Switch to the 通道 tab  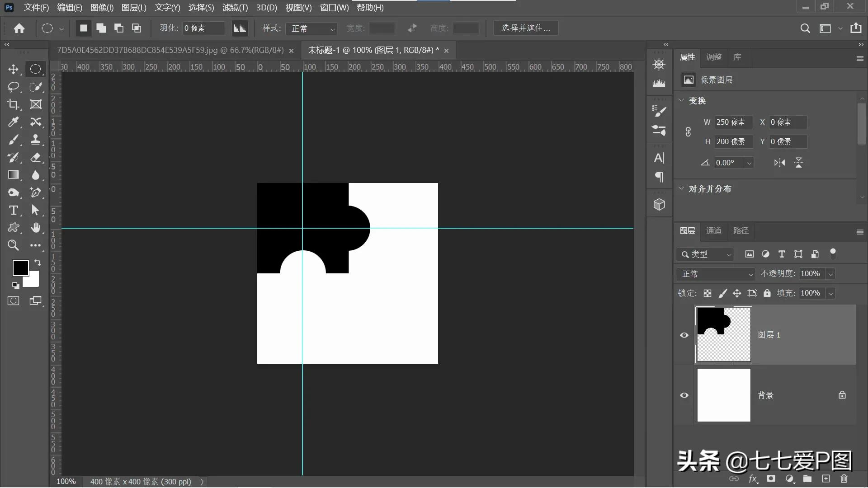(714, 230)
